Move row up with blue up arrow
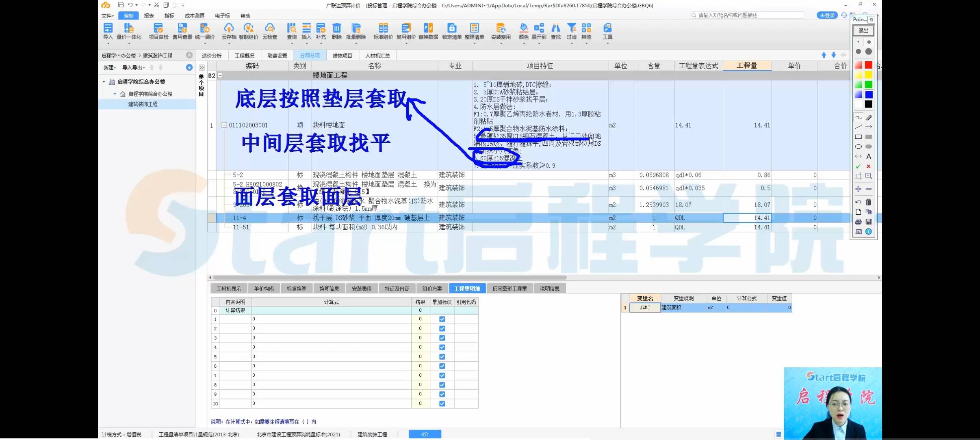980x440 pixels. click(824, 55)
